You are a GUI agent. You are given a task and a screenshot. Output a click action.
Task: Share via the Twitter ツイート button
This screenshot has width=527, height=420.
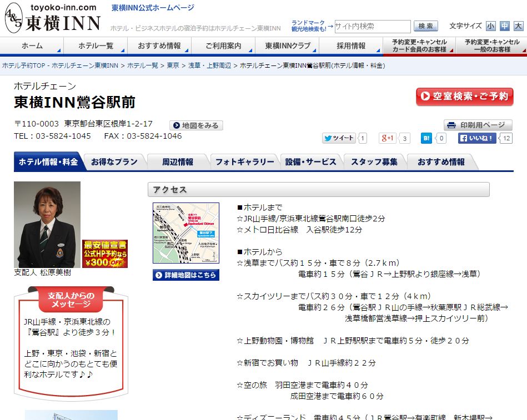(339, 138)
